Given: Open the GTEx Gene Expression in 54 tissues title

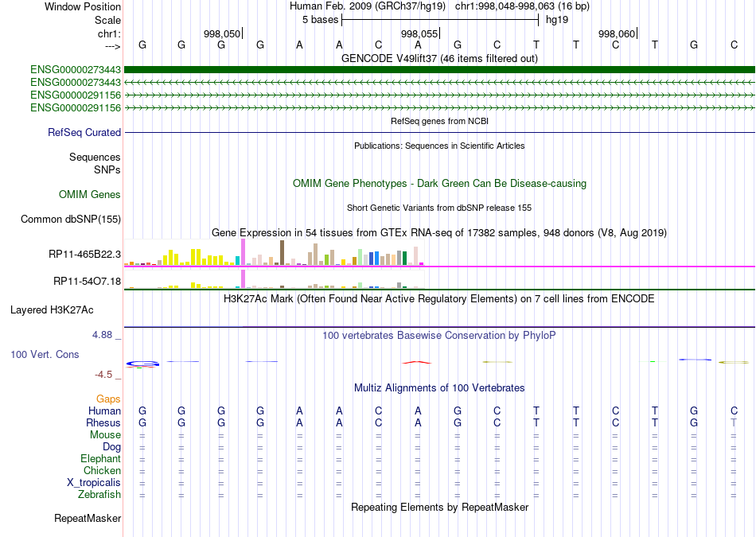Looking at the screenshot, I should point(439,233).
